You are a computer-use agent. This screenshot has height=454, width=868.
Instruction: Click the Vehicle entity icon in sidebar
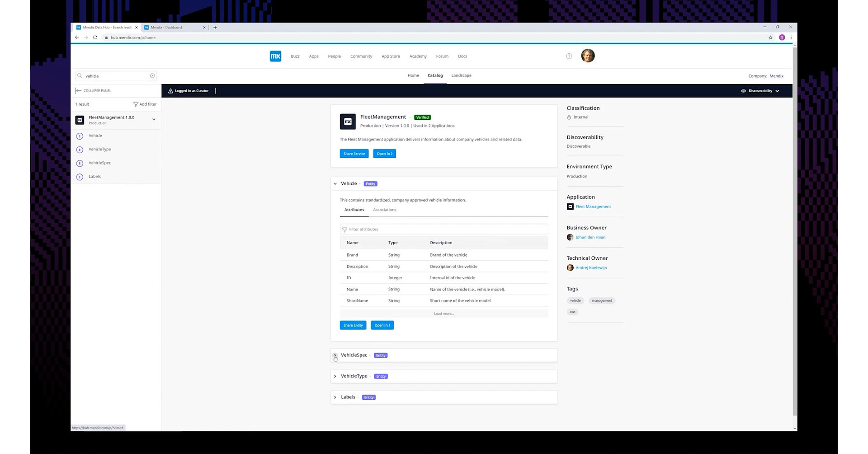(80, 136)
